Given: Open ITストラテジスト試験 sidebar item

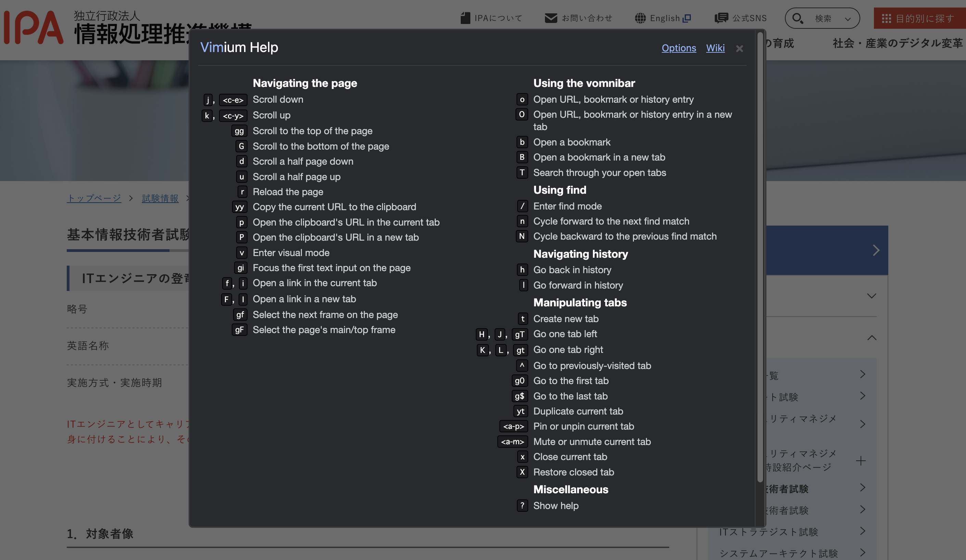Looking at the screenshot, I should [x=768, y=532].
